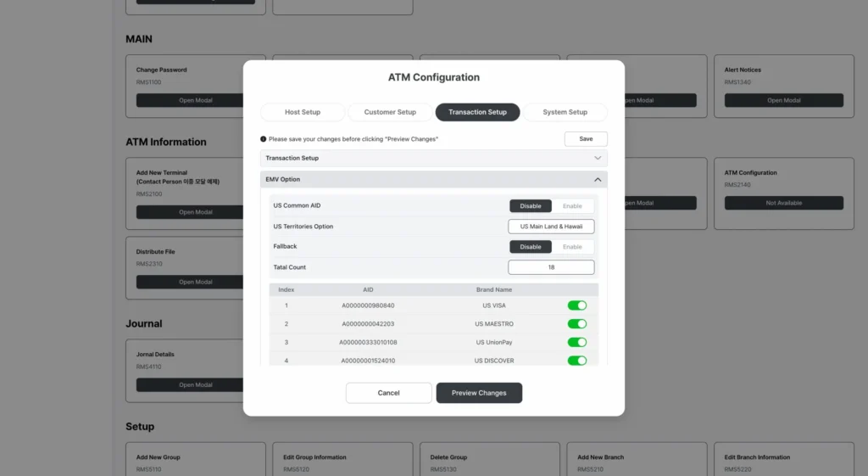Click the Save button
Viewport: 868px width, 476px height.
(x=586, y=139)
